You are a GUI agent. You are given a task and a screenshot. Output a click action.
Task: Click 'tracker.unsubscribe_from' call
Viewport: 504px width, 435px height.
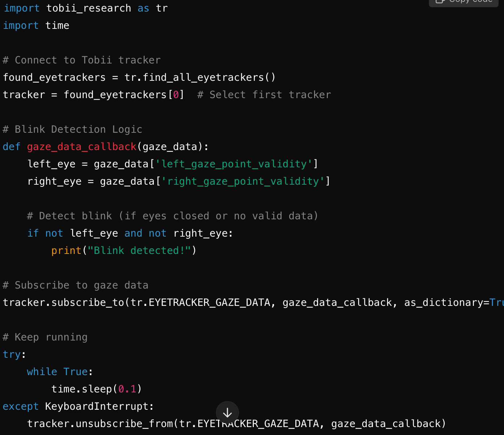click(100, 424)
